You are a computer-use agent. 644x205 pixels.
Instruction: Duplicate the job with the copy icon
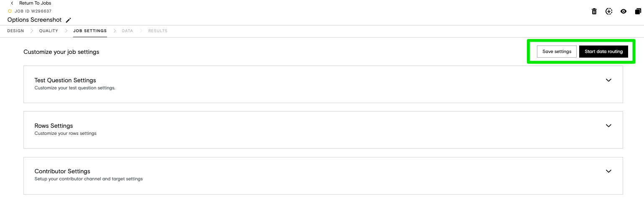pyautogui.click(x=638, y=11)
